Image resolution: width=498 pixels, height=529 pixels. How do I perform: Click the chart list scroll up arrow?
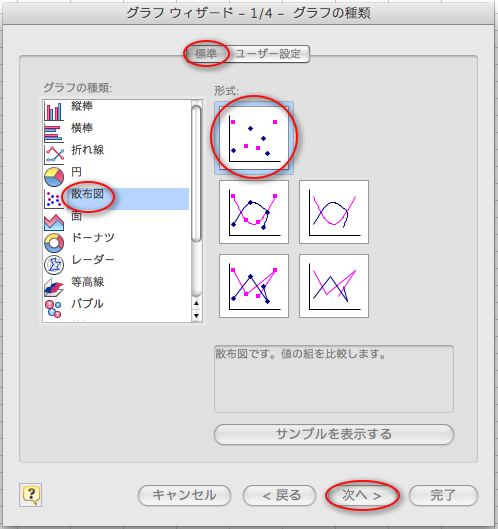pos(196,304)
